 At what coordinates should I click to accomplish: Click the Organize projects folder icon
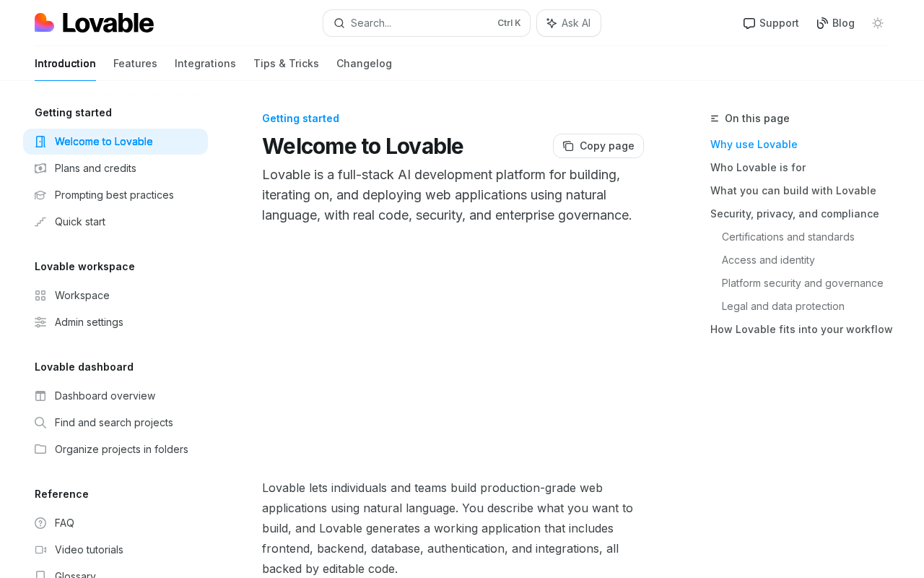pos(40,449)
